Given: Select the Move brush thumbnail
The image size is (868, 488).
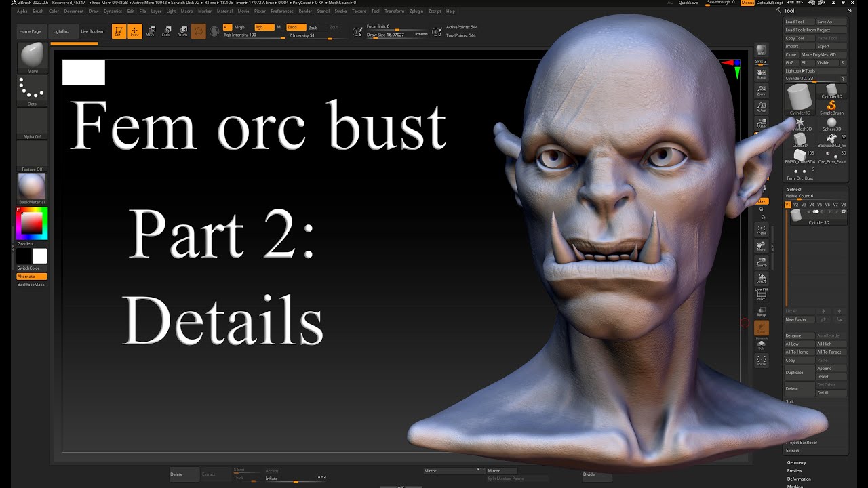Looking at the screenshot, I should [x=33, y=57].
